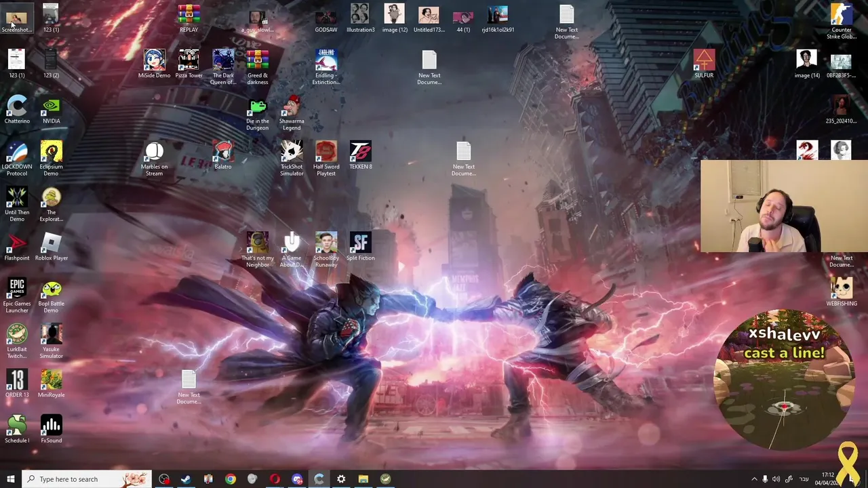Select the image (12) file on desktop

395,19
